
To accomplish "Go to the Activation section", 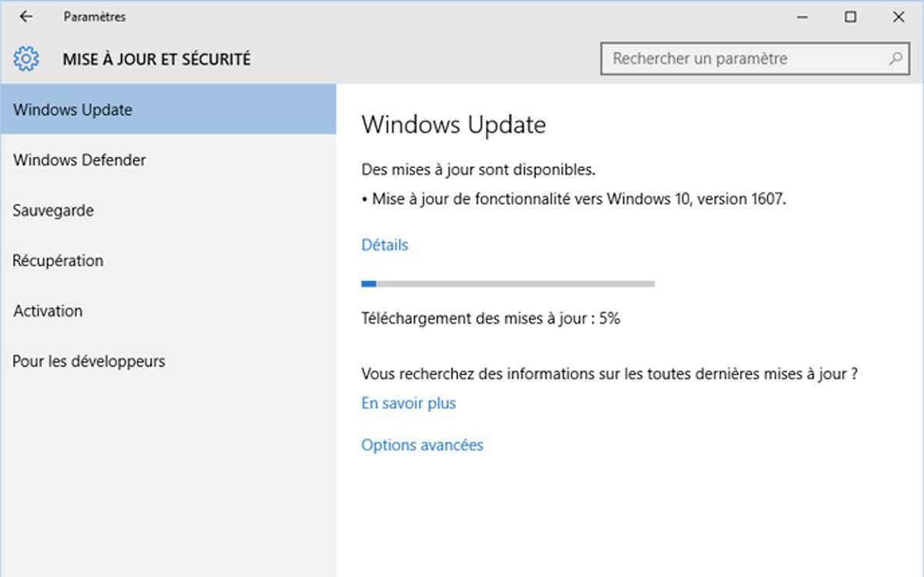I will tap(168, 311).
